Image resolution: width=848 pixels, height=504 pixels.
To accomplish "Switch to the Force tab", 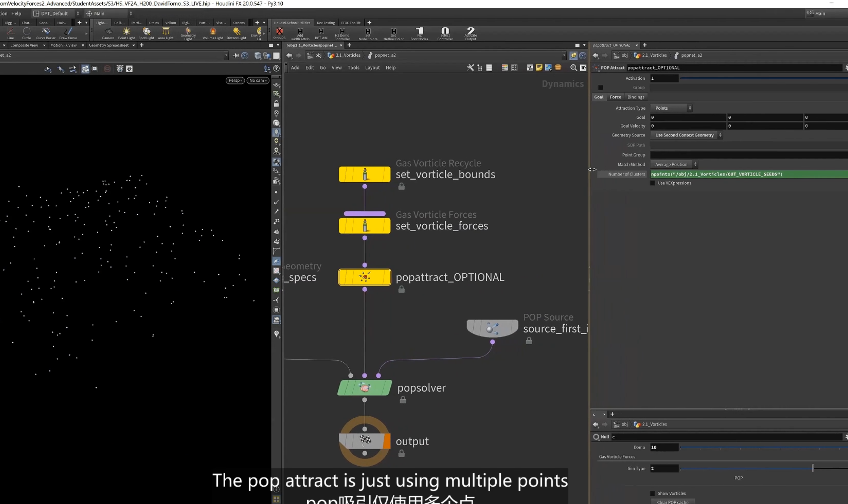I will click(x=615, y=97).
